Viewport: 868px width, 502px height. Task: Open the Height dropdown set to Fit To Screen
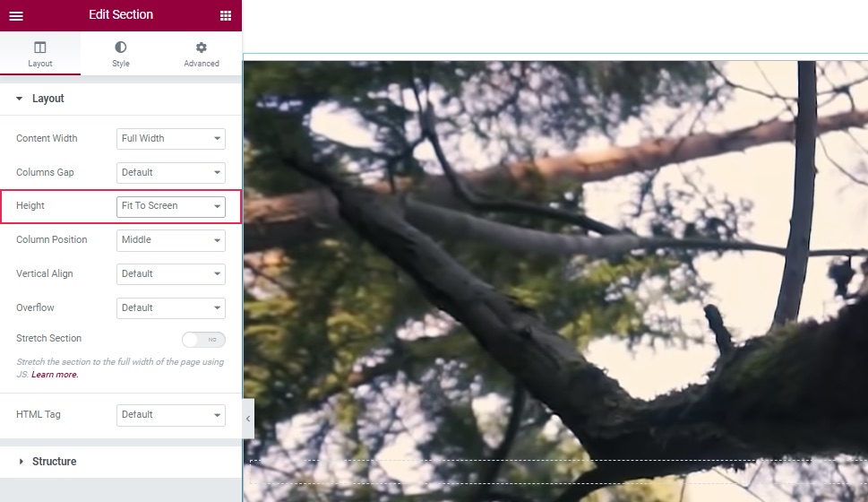pos(170,206)
